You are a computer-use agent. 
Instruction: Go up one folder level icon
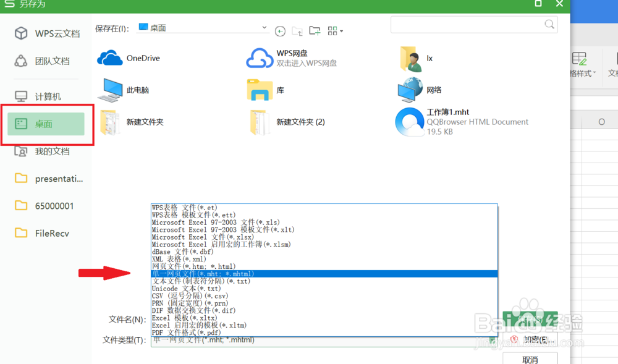(297, 31)
